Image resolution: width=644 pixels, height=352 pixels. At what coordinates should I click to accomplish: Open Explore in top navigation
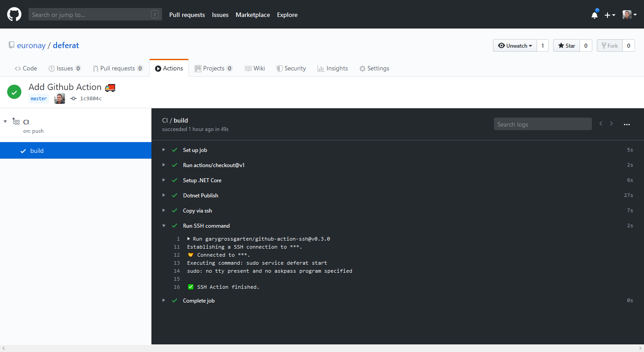point(287,15)
